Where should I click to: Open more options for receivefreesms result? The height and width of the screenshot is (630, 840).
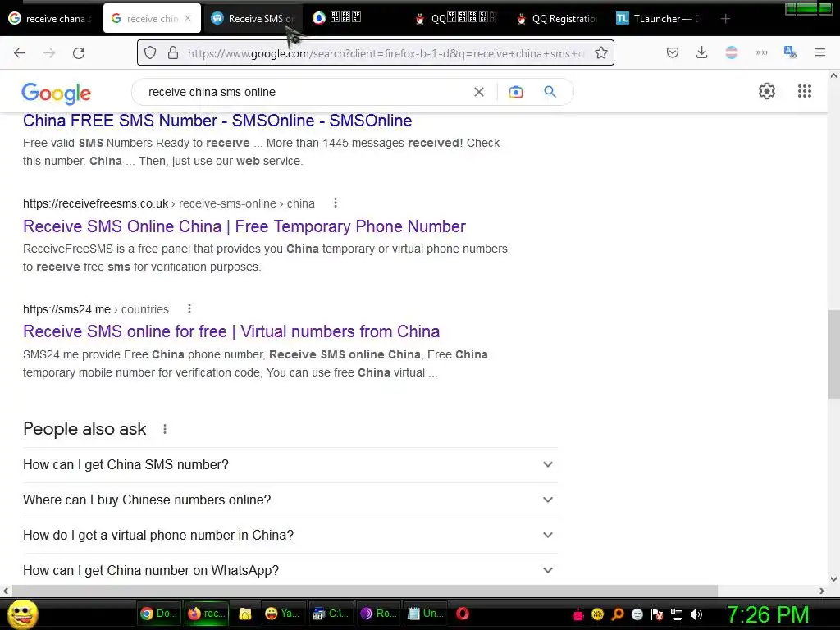click(336, 203)
